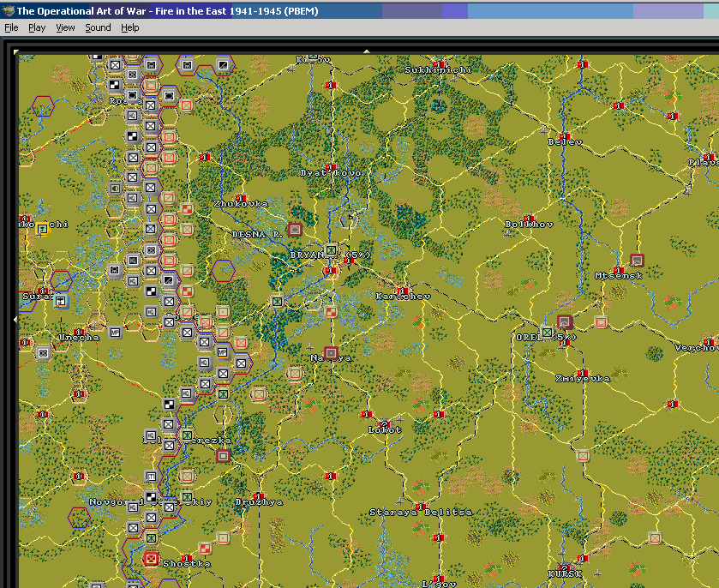Click the Sukhinichi city label
Screen dimensions: 719x588
click(x=438, y=69)
